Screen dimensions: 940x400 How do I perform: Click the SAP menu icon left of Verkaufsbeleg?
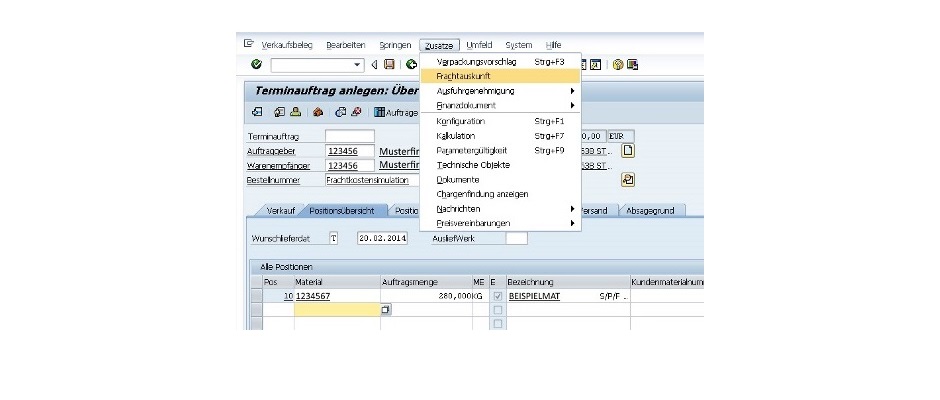point(249,44)
